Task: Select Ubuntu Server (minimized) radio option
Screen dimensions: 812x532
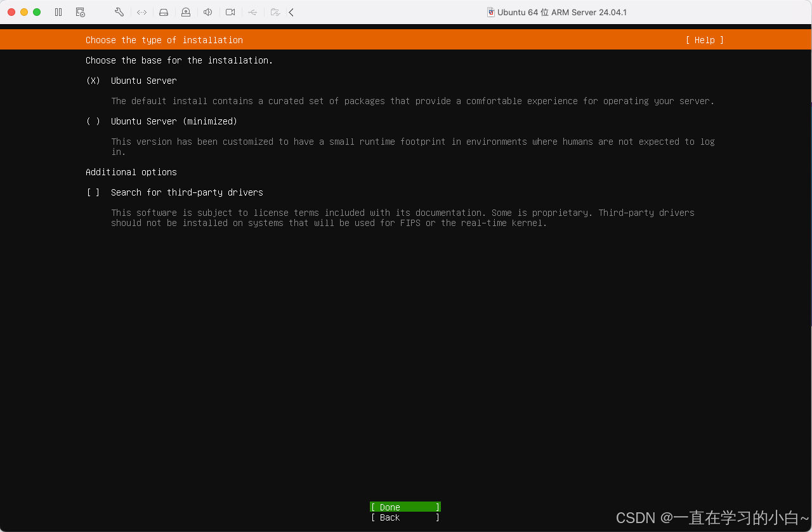Action: point(93,121)
